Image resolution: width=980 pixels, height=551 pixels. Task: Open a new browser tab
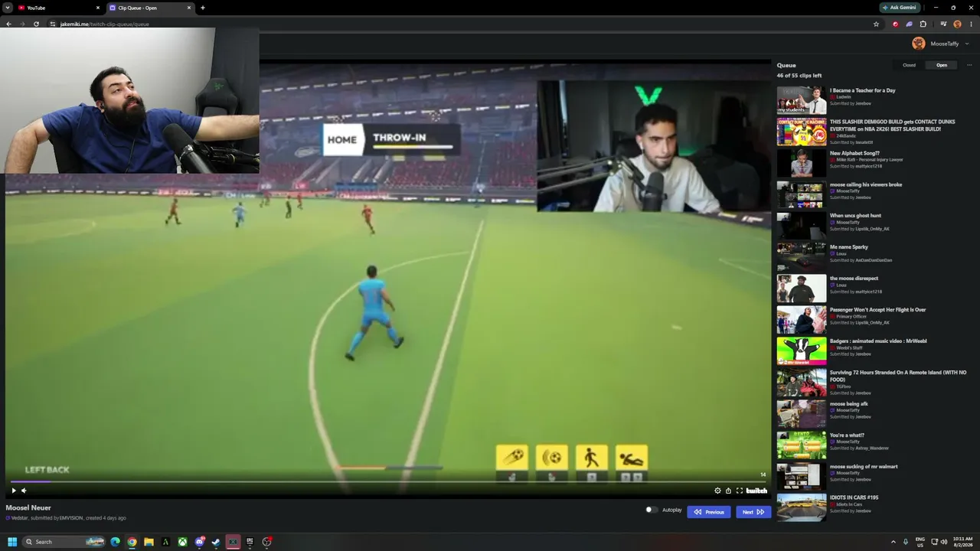(x=203, y=8)
